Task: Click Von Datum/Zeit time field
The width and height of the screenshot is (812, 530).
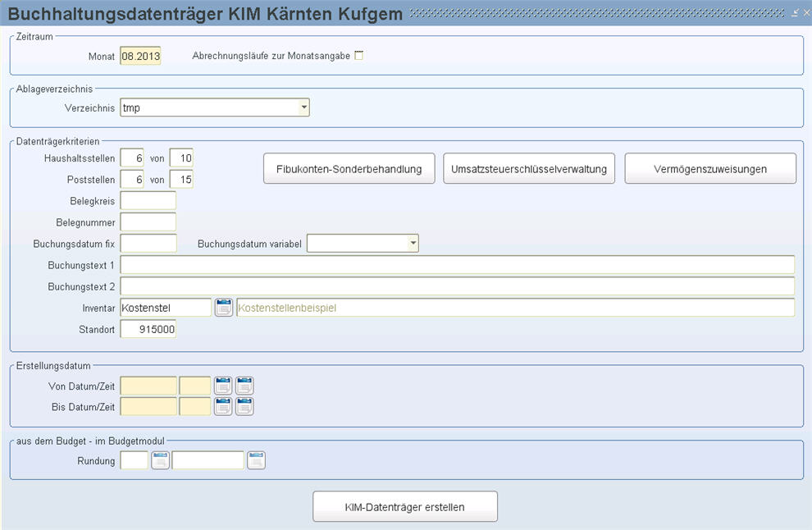Action: point(195,386)
